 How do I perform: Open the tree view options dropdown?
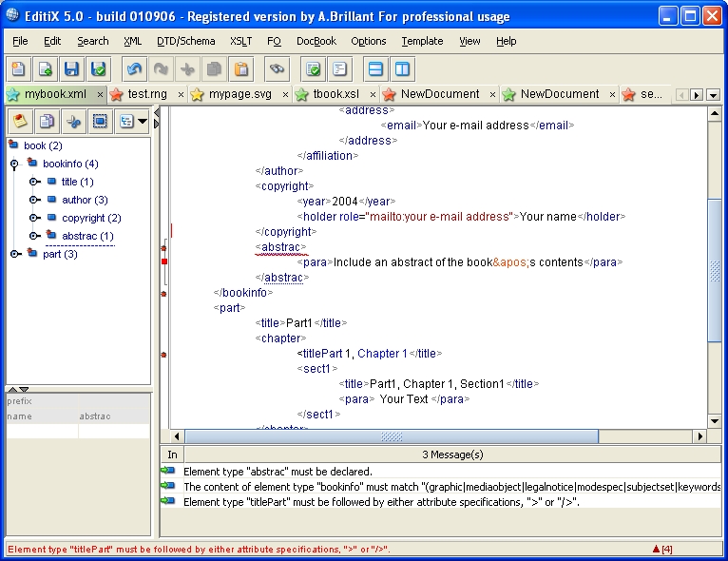coord(143,122)
